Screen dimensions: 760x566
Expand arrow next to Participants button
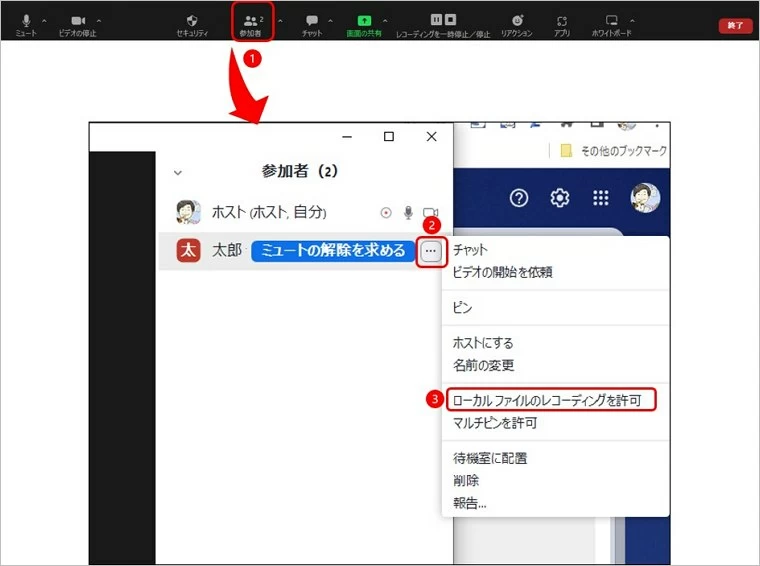click(x=280, y=21)
